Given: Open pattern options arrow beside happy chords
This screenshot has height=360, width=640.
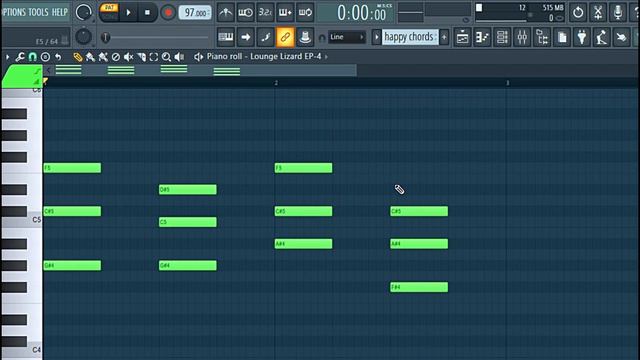Looking at the screenshot, I should (376, 37).
